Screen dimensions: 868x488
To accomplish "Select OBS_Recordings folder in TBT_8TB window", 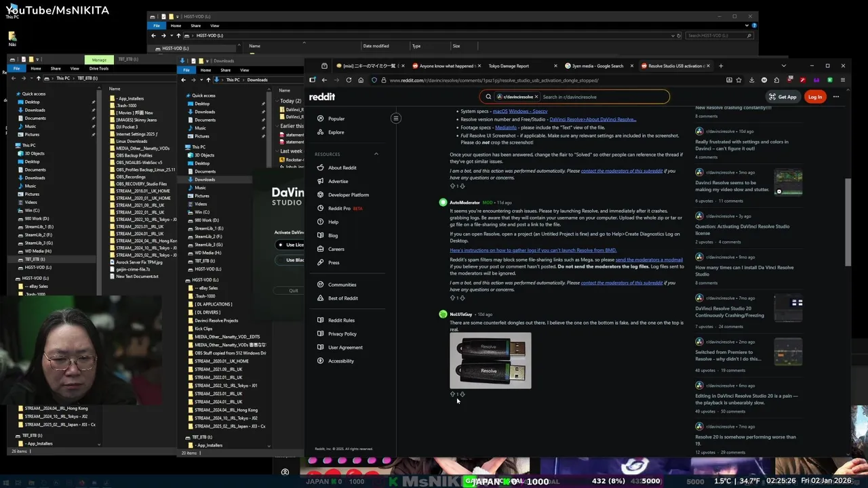I will [131, 177].
